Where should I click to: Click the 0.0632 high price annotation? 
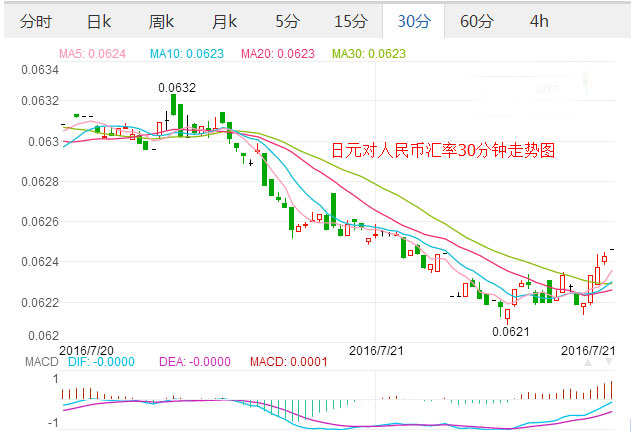point(177,87)
